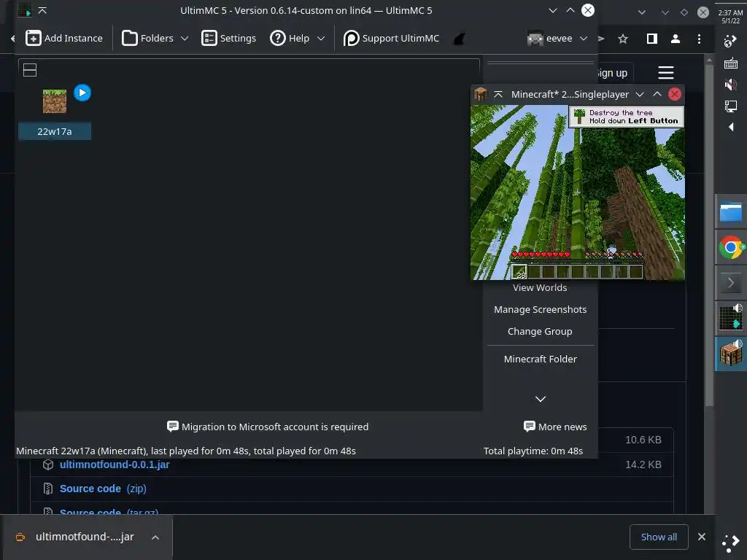The image size is (747, 560).
Task: Click the application launcher at panel bottom
Action: click(731, 542)
